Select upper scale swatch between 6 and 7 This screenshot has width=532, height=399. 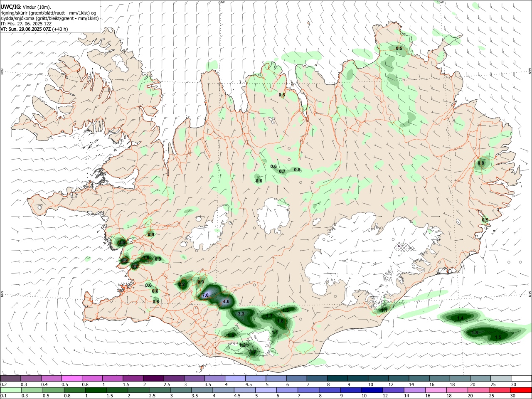296,379
